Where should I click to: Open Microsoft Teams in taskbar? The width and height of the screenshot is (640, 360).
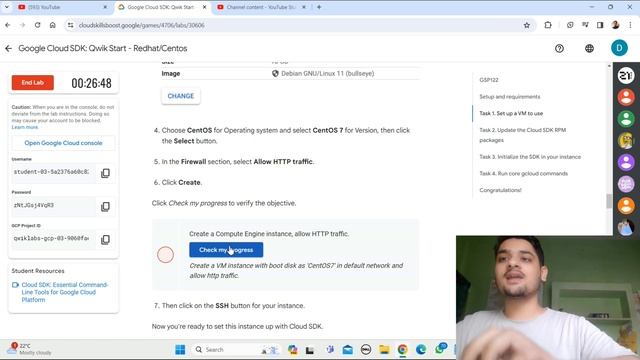coord(330,349)
